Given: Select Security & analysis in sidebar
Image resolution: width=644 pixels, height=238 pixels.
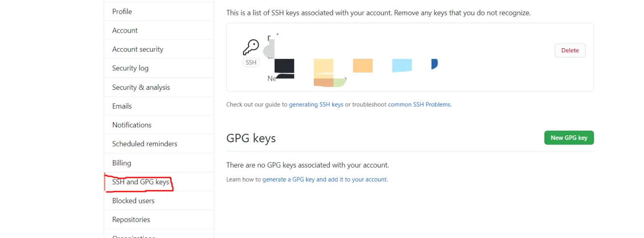Looking at the screenshot, I should point(141,87).
